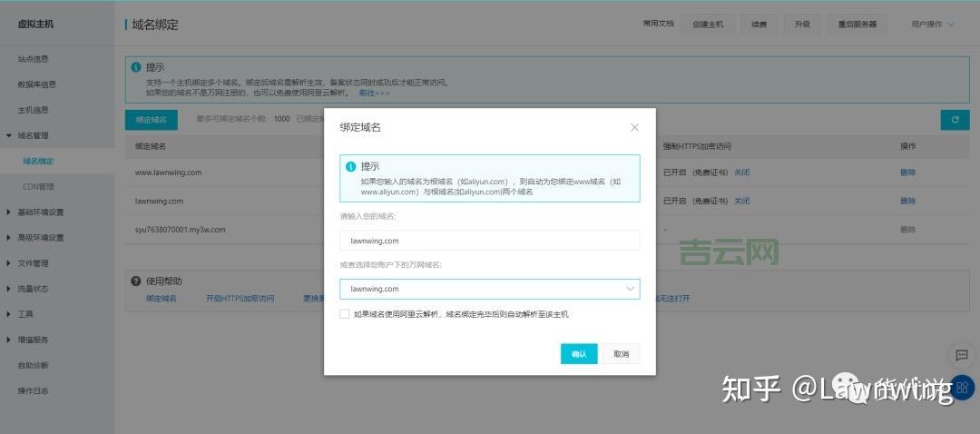Click the www.lawnwing.com cell in the table

(168, 172)
